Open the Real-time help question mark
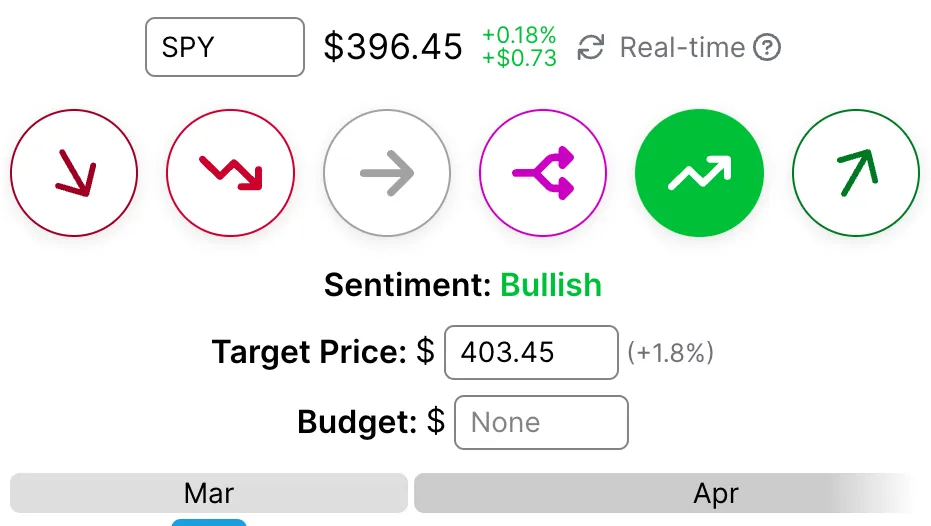This screenshot has height=526, width=931. tap(767, 47)
